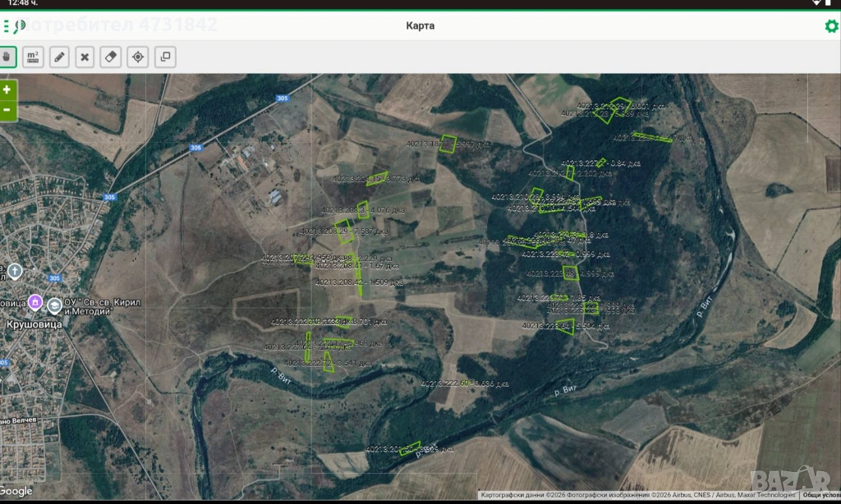Click the purple marker near Крушовица
Viewport: 841px width, 504px height.
coord(34,302)
